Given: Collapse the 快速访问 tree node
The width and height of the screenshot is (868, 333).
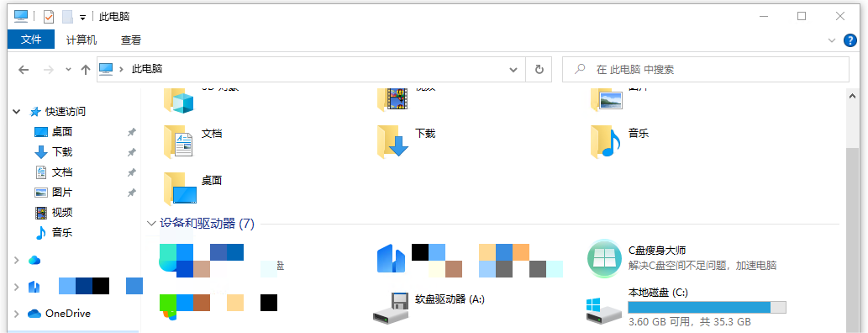Looking at the screenshot, I should [17, 112].
